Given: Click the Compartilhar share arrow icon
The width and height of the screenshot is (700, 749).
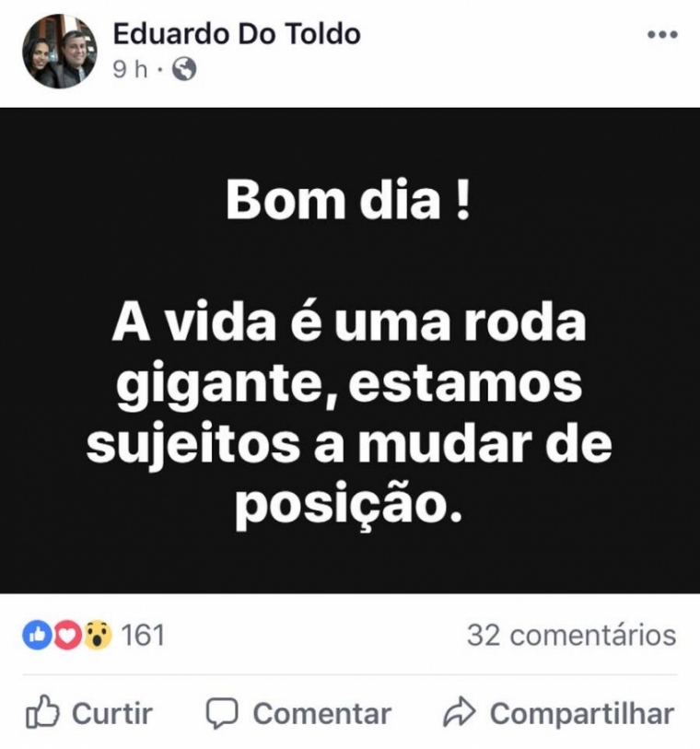Looking at the screenshot, I should click(x=460, y=712).
